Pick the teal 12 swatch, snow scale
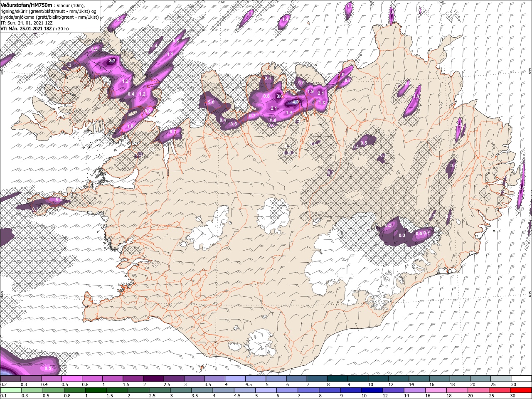Screen dimensions: 532x399 point(398,379)
